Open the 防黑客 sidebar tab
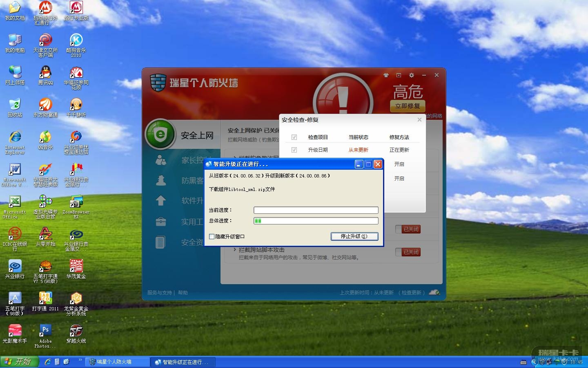 click(x=183, y=180)
